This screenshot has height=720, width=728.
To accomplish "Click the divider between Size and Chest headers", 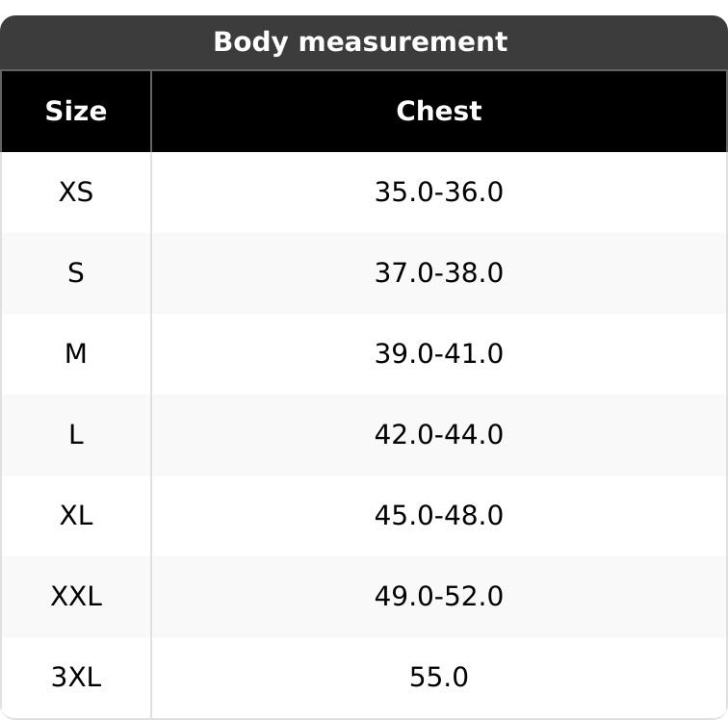I will click(151, 112).
